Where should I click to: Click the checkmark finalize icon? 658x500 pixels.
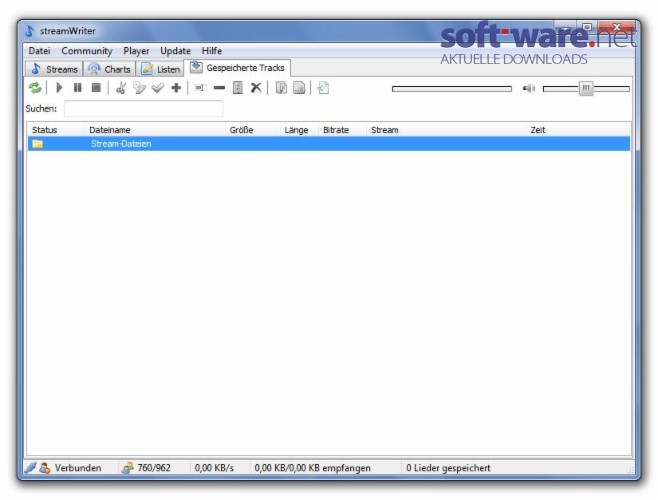point(158,88)
